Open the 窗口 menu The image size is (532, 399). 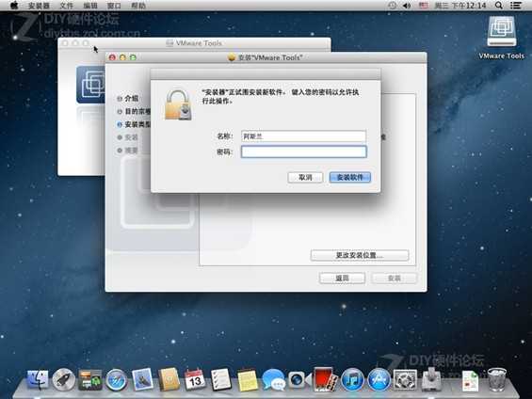tap(114, 6)
